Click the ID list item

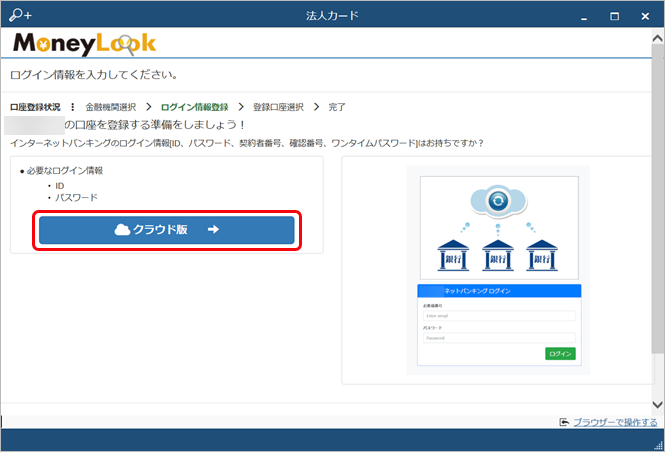click(x=59, y=186)
